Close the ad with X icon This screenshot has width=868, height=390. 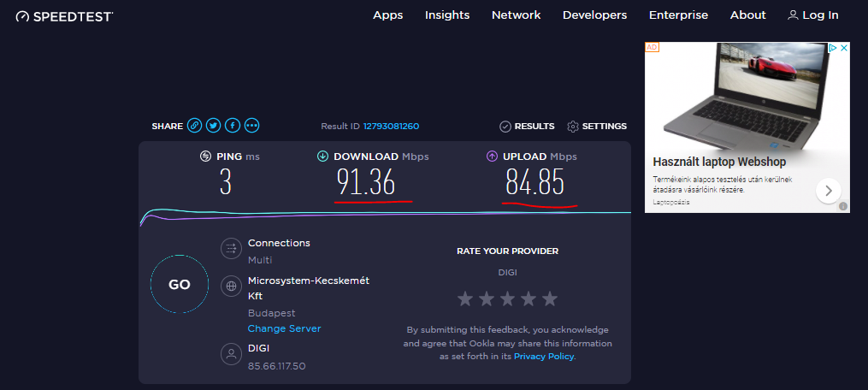[x=844, y=48]
